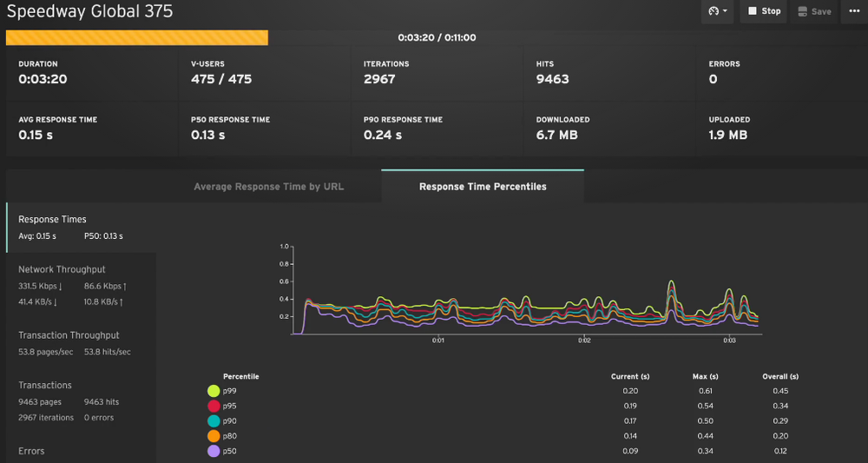Click the Iterations 2967 value
Viewport: 868px width, 463px height.
tap(380, 79)
